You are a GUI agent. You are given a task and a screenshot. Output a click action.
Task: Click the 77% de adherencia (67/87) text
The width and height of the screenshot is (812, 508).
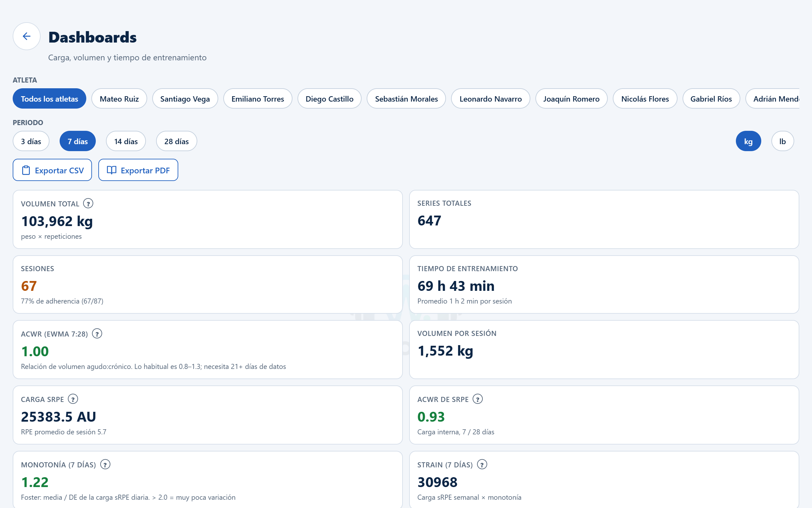[x=62, y=301]
